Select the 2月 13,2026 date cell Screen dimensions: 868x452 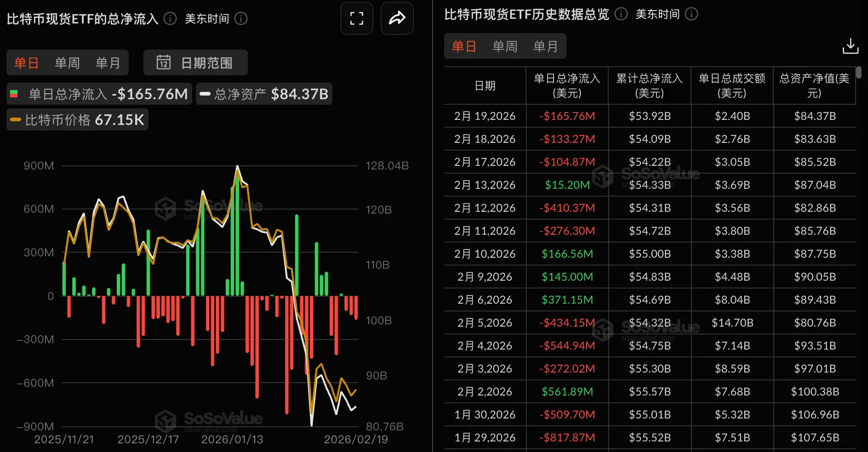pyautogui.click(x=485, y=185)
